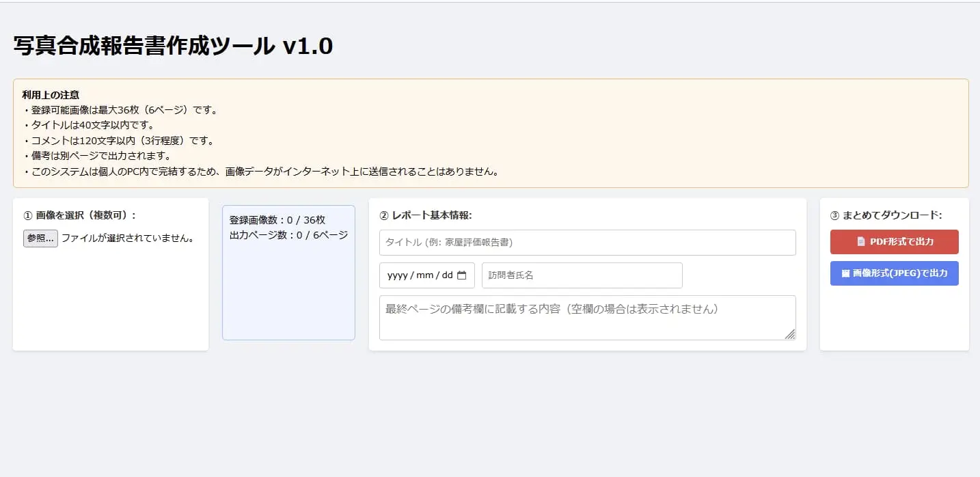Click the ① 画像を選択（複数可）: label
Viewport: 980px width, 477px height.
coord(80,215)
